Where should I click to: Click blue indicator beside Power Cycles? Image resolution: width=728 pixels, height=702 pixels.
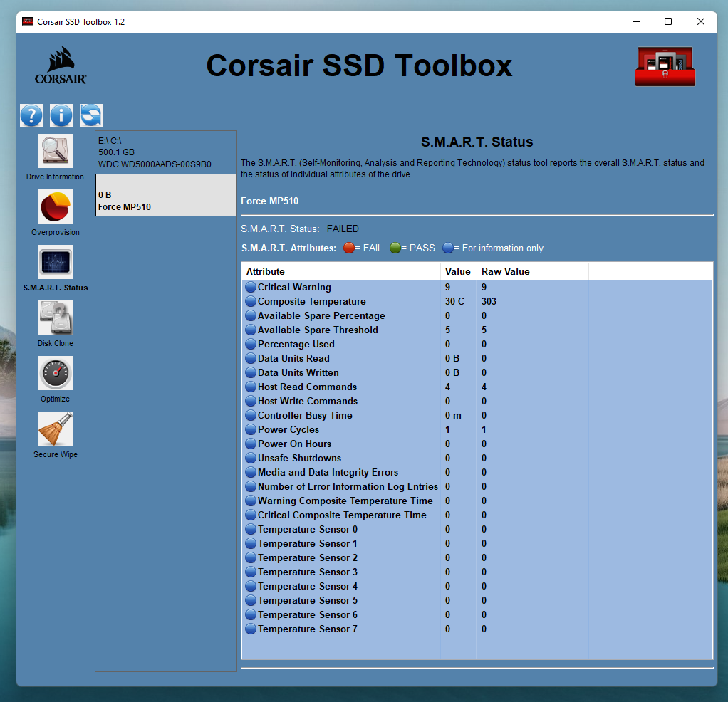pyautogui.click(x=251, y=429)
